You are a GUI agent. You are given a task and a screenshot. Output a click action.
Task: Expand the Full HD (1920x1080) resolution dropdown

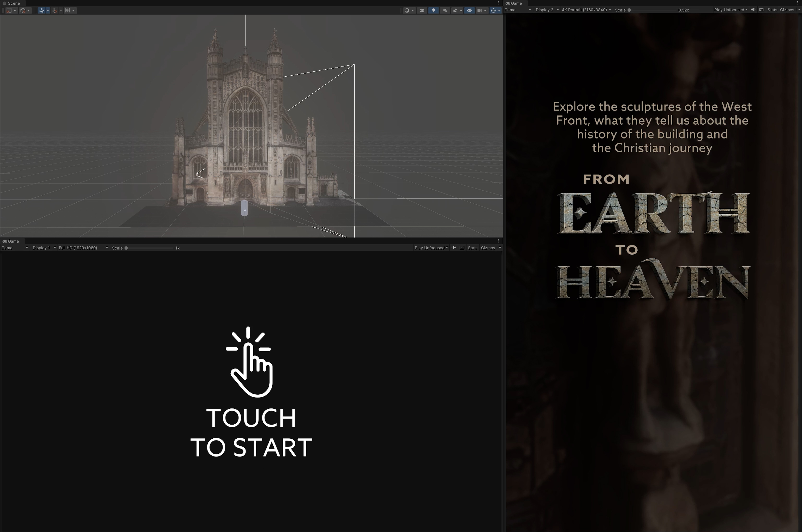point(83,248)
